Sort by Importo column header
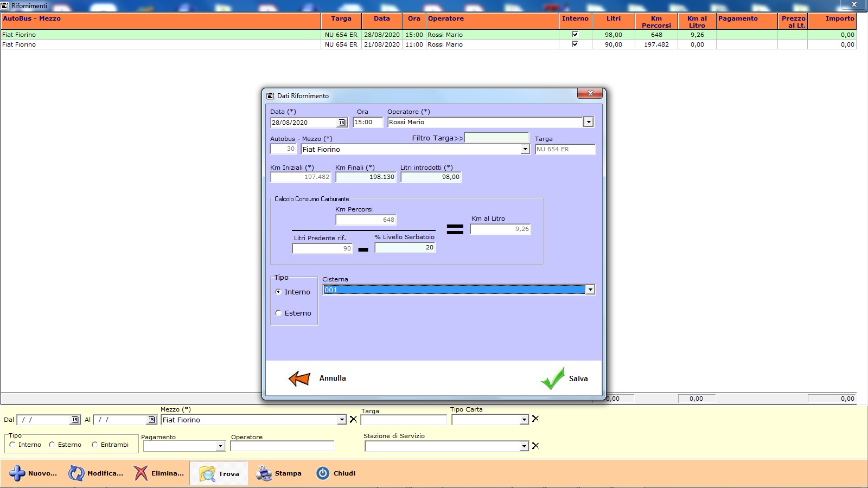Image resolution: width=868 pixels, height=488 pixels. (x=832, y=21)
